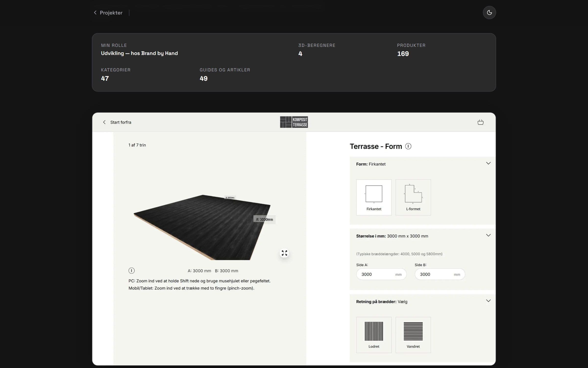Click the Side B input field
Screen dimensions: 588x368
[x=440, y=274]
